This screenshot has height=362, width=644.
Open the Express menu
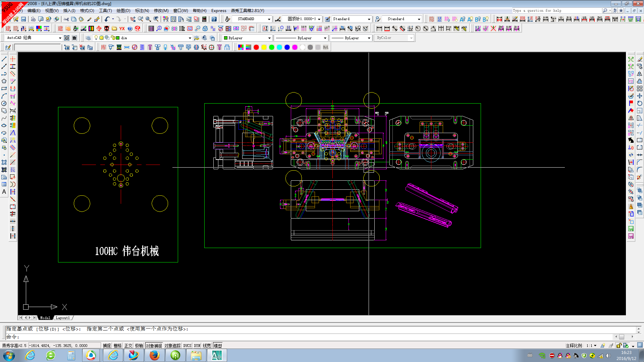[219, 11]
